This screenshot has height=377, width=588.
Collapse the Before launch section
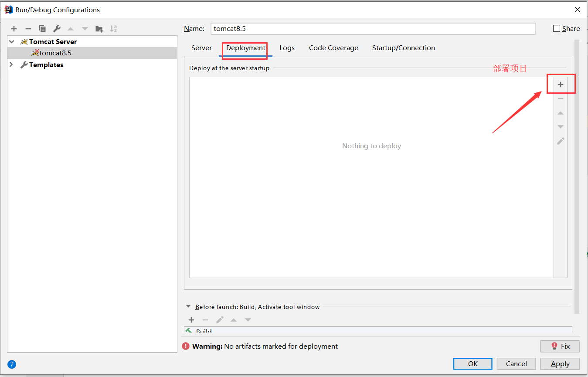click(x=188, y=306)
